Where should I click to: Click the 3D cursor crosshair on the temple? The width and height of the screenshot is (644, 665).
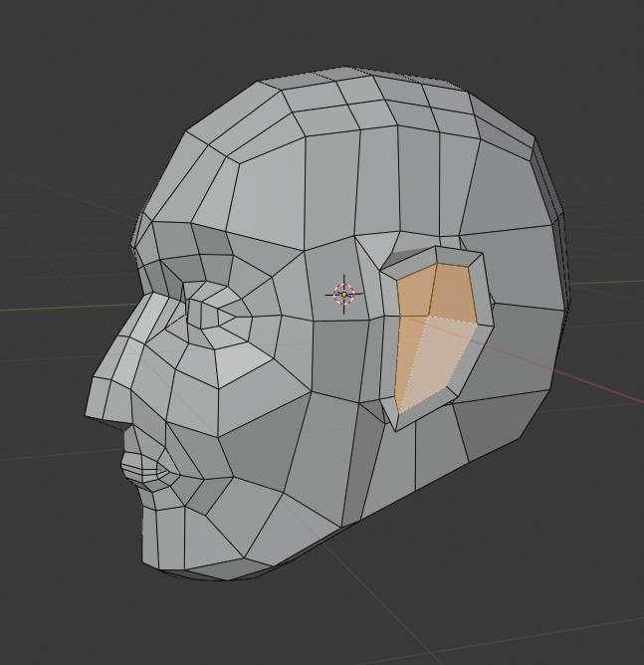(343, 295)
